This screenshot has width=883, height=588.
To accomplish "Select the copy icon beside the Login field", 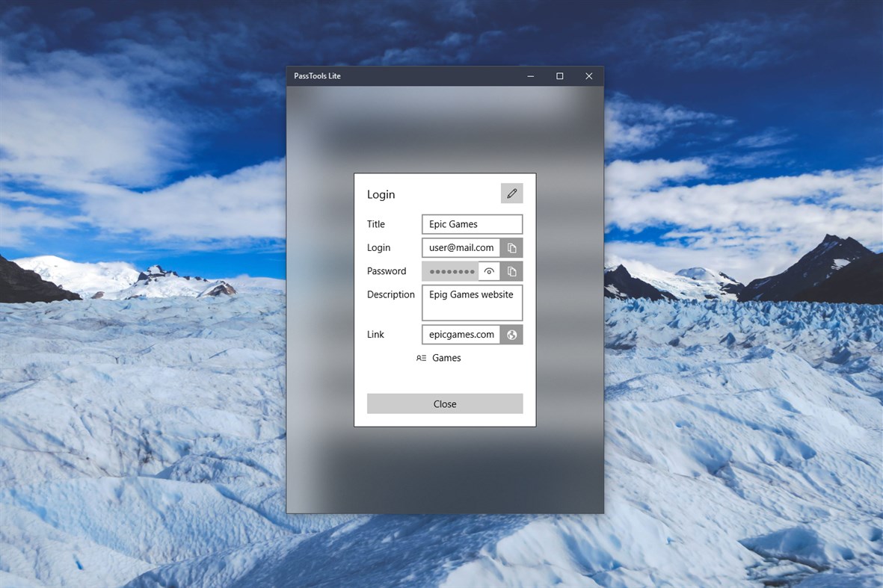I will click(511, 247).
